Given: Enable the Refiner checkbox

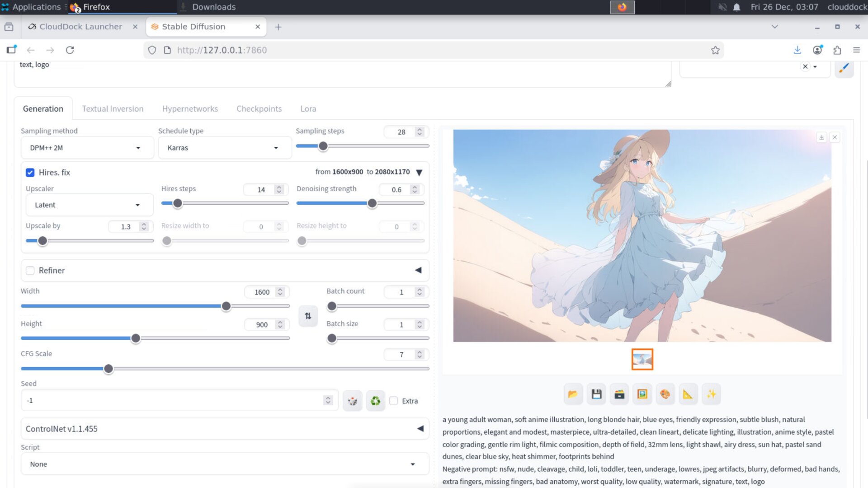Looking at the screenshot, I should (30, 270).
